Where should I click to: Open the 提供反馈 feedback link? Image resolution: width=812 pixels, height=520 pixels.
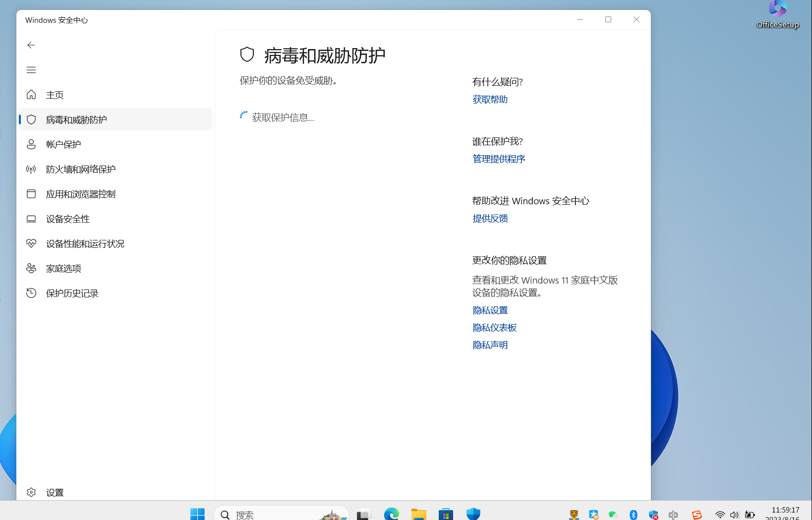point(490,219)
